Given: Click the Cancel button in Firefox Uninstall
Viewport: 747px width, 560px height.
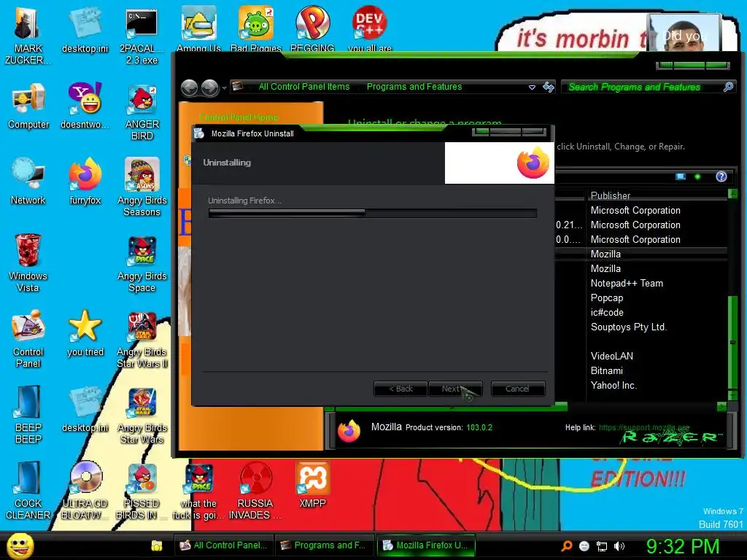Looking at the screenshot, I should coord(517,389).
